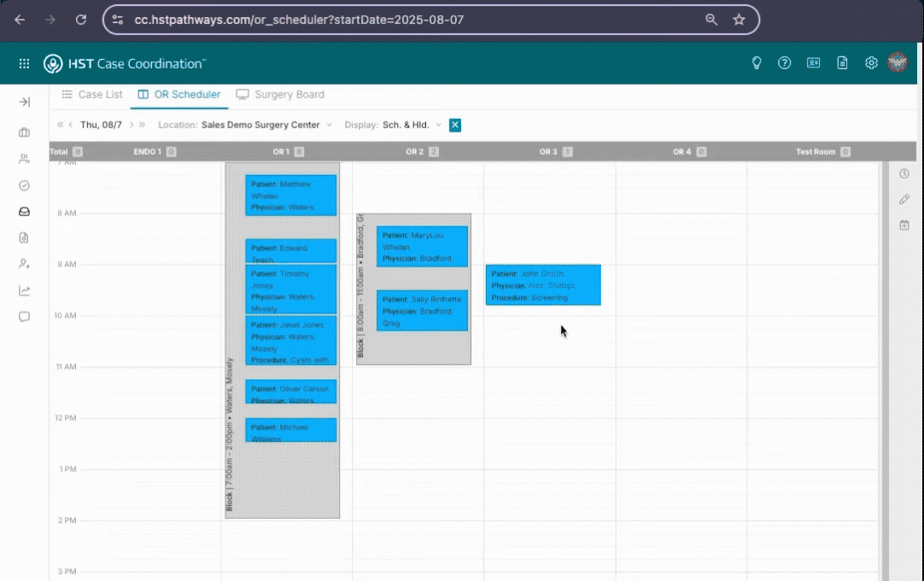
Task: Open the Display Sch. & Hld. dropdown
Action: 412,125
